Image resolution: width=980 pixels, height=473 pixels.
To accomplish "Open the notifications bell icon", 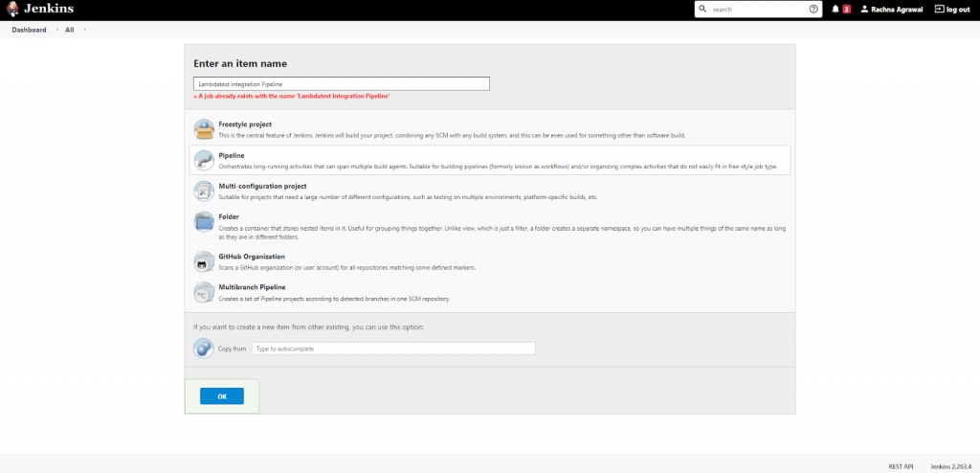I will point(835,10).
